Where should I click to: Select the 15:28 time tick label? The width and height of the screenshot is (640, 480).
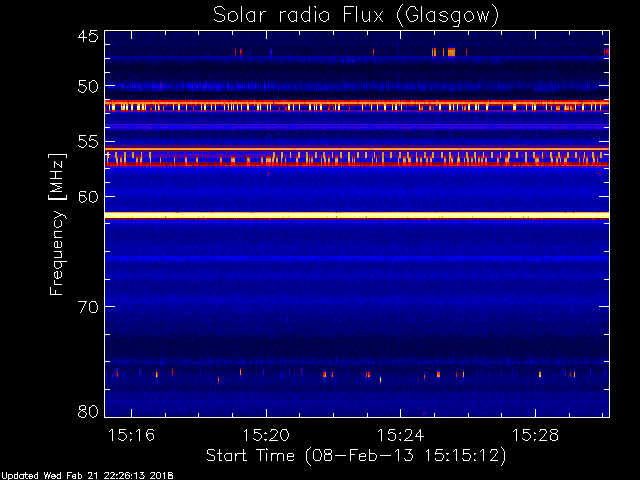[535, 435]
